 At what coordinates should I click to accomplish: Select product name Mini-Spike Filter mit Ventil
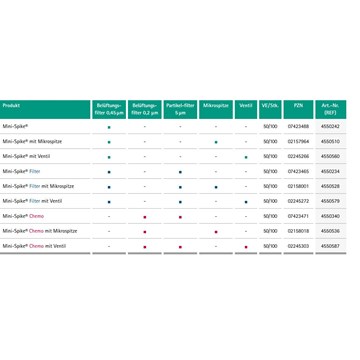(x=32, y=201)
